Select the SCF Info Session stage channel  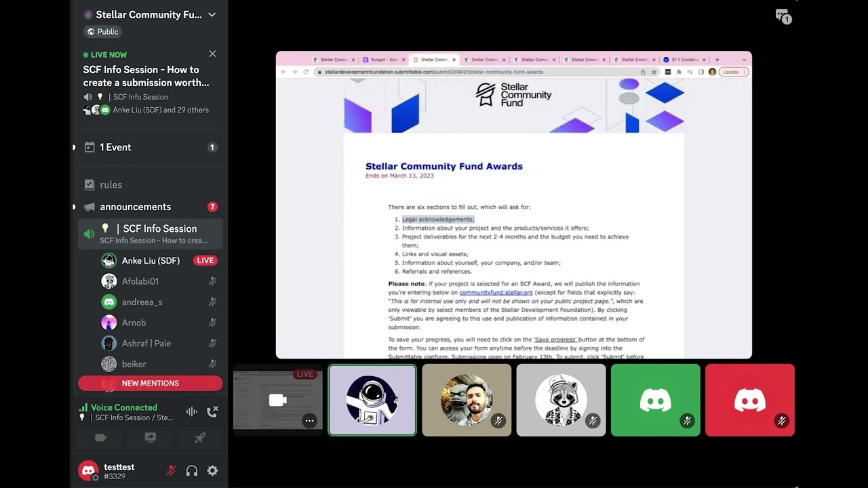click(149, 234)
